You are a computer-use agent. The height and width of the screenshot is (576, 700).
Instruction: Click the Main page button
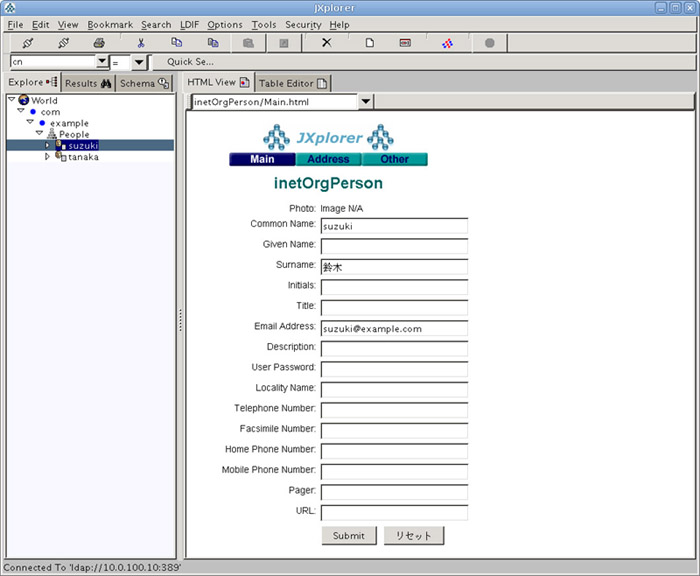tap(262, 159)
